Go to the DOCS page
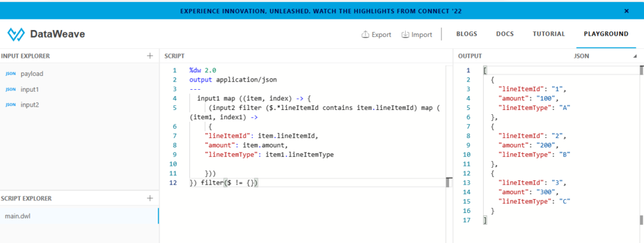Viewport: 644px width, 243px height. pos(505,34)
